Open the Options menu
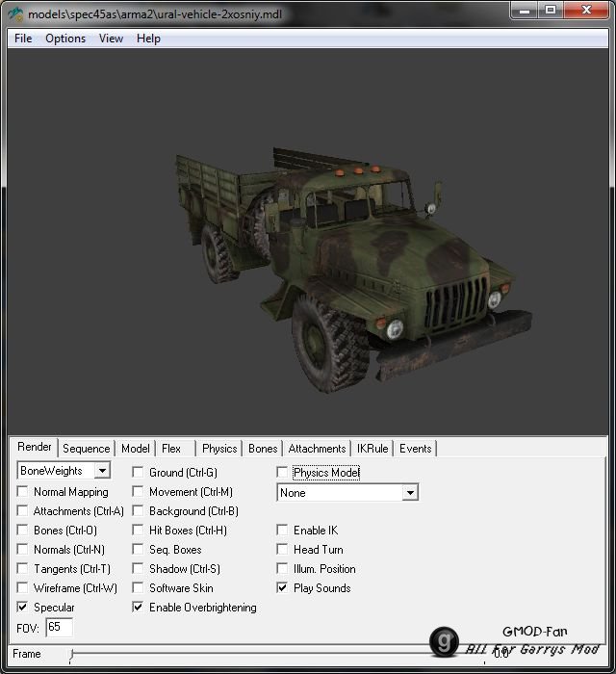616x674 pixels. 65,39
